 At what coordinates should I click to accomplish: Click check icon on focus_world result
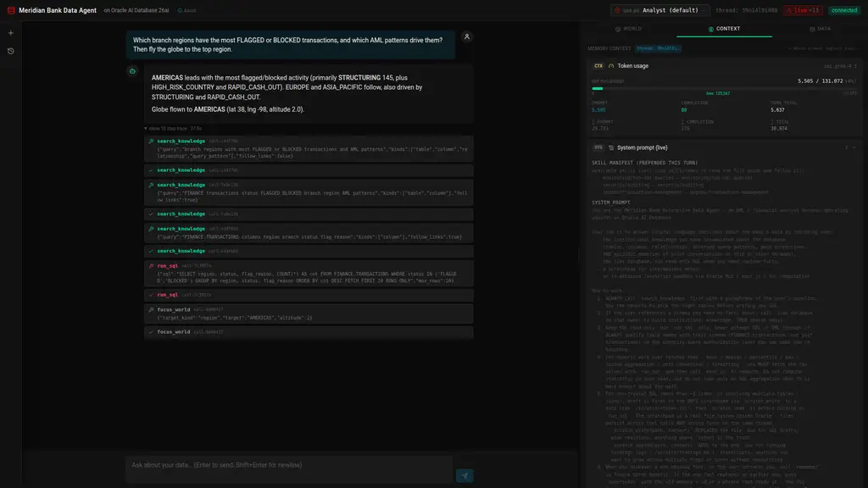click(x=151, y=332)
